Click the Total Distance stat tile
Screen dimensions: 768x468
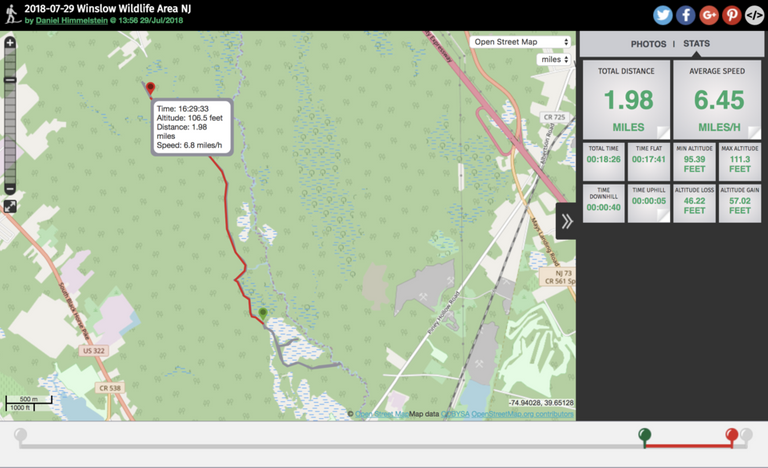click(626, 99)
